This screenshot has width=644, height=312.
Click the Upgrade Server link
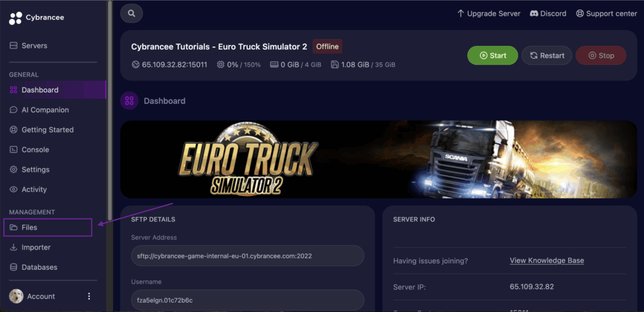point(489,14)
